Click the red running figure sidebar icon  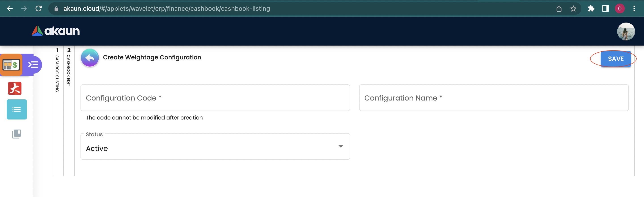tap(15, 88)
